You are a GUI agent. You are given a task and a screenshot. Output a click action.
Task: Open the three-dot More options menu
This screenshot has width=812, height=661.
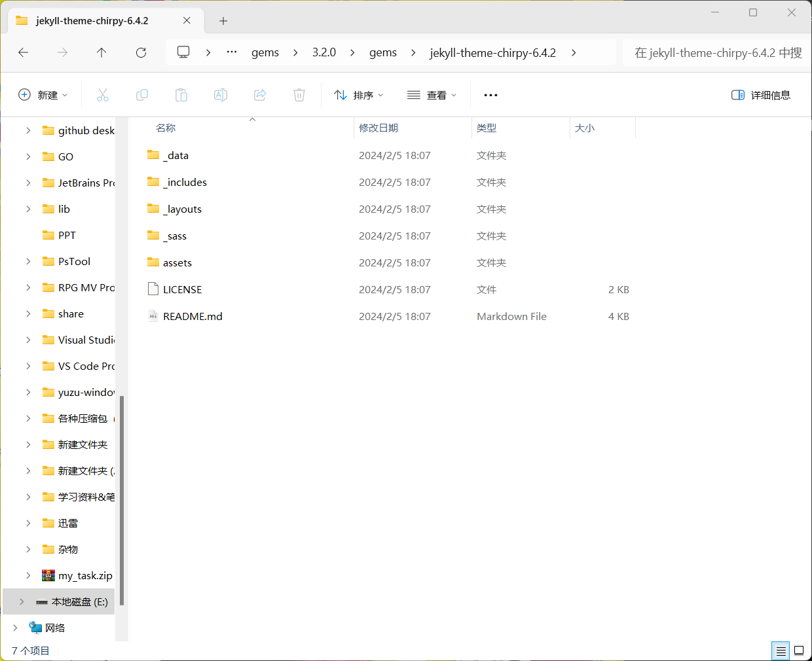pos(490,95)
